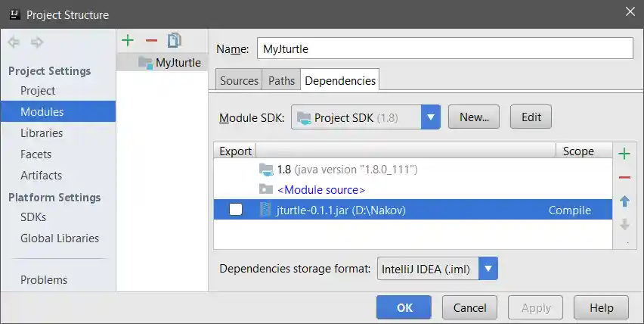644x324 pixels.
Task: Remove the selected dependency
Action: point(624,178)
